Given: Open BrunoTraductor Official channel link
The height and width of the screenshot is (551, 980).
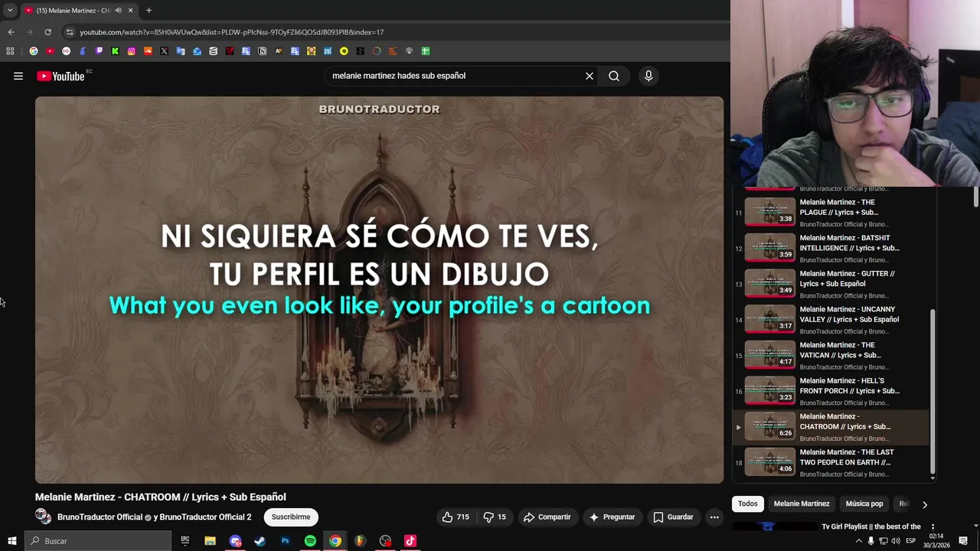Looking at the screenshot, I should pos(100,517).
